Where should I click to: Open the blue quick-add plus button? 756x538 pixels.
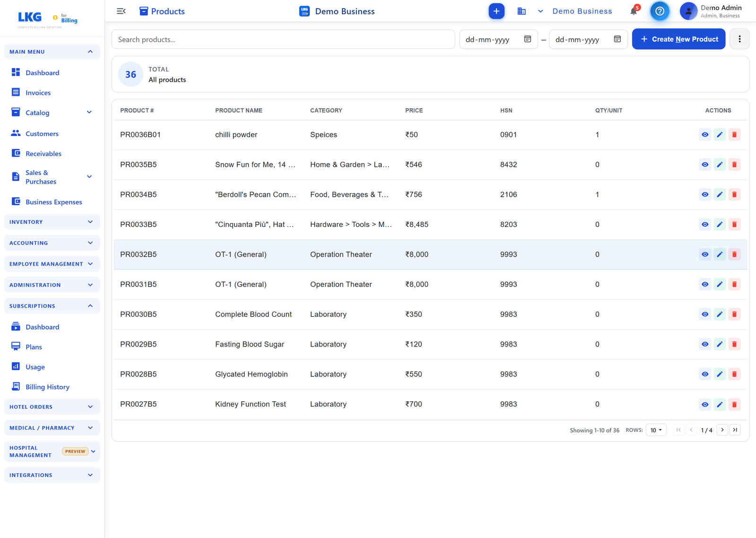pos(496,11)
